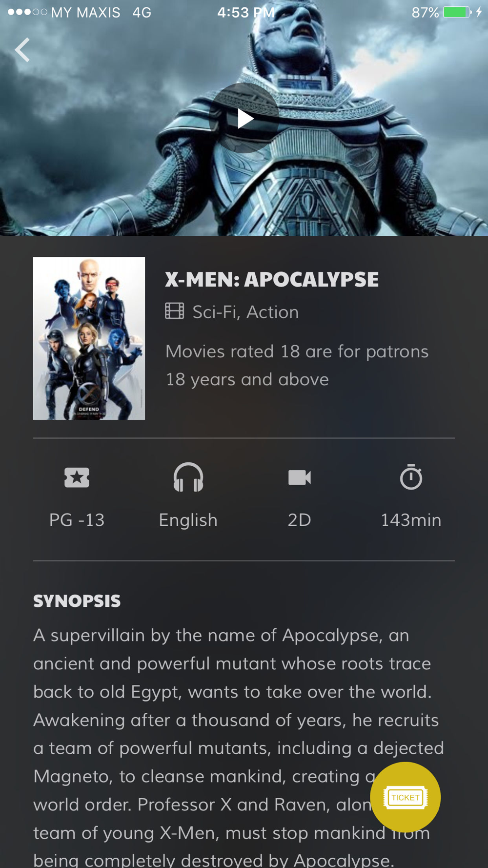Open the yellow Ticket button
This screenshot has height=868, width=488.
click(x=405, y=797)
